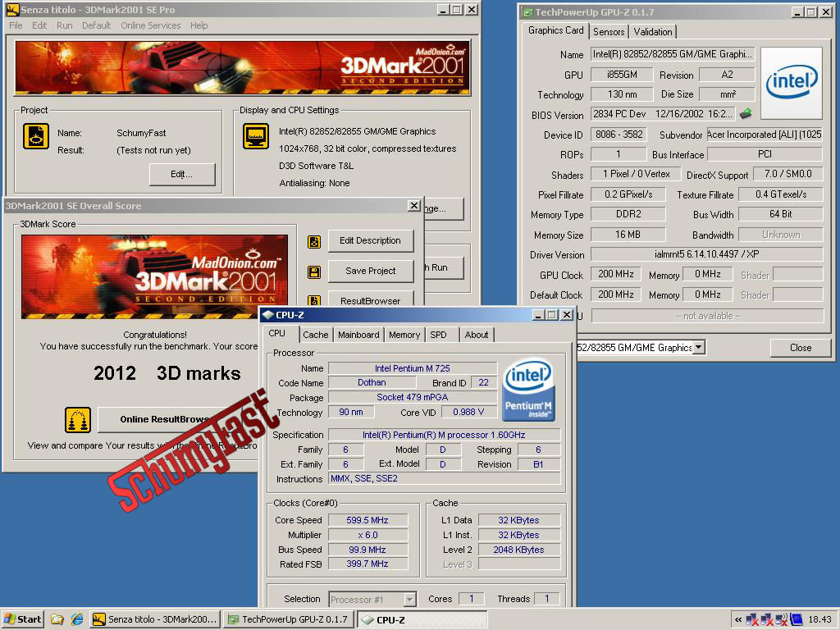Click the Core Speed value 599.5 MHz
The width and height of the screenshot is (840, 630).
click(x=367, y=520)
